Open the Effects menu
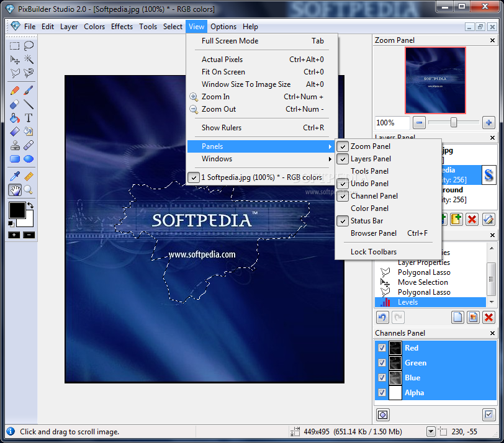 [x=122, y=27]
